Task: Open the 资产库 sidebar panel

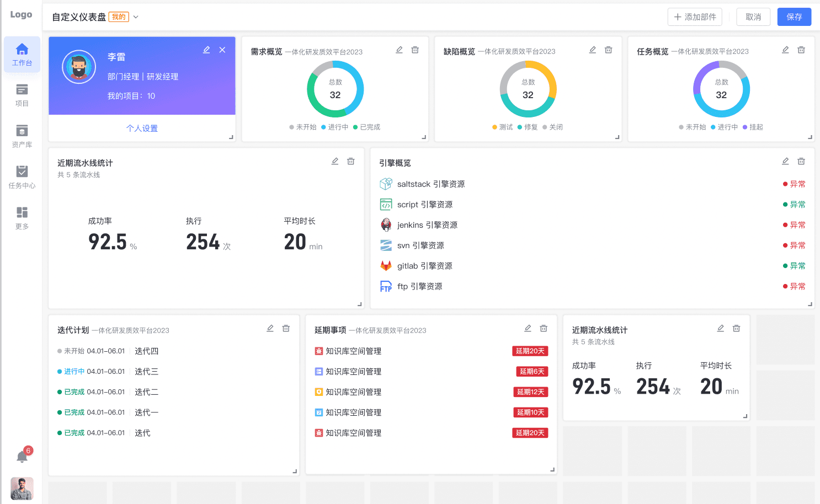Action: (22, 136)
